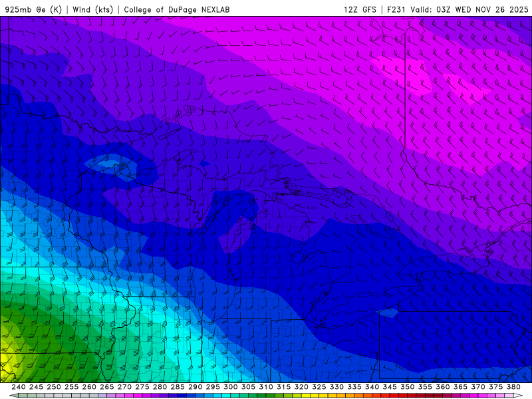Viewport: 532px width, 399px height.
Task: Click the left arrow end of color bar
Action: [x=13, y=396]
